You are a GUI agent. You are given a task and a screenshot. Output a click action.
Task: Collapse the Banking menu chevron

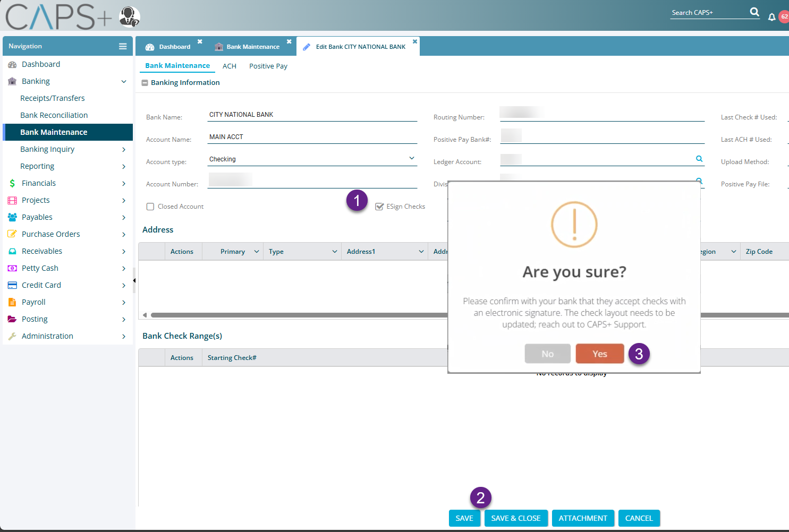124,81
